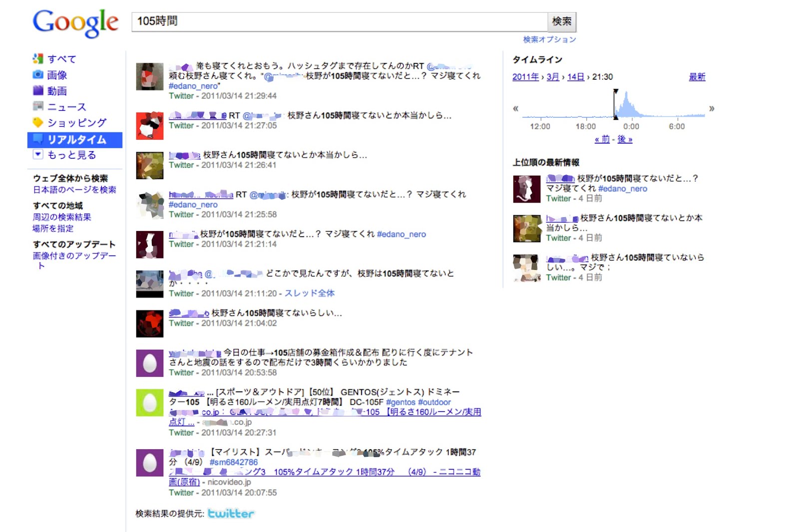Click the 画像 camera icon in sidebar

point(38,75)
